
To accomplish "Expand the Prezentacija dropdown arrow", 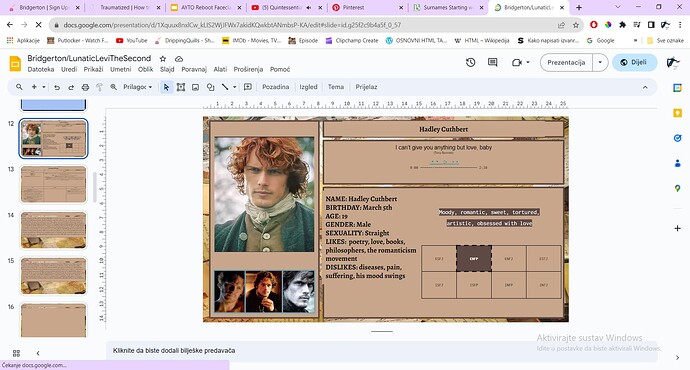I will coord(600,62).
